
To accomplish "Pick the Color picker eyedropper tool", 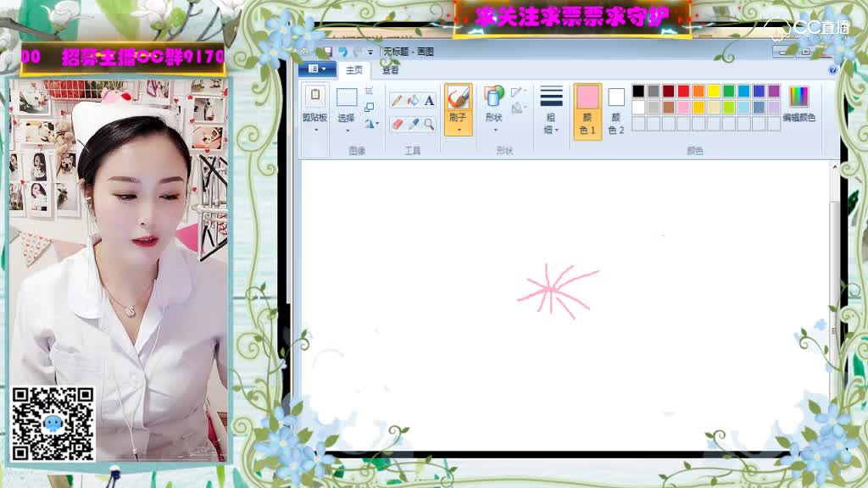I will coord(413,124).
